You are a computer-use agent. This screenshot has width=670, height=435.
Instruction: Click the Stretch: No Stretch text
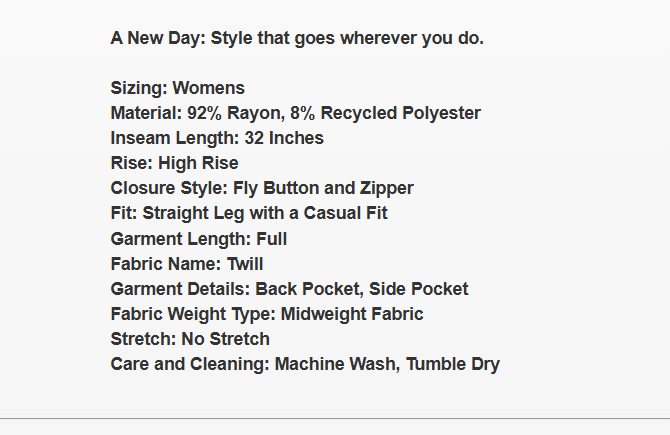coord(190,339)
